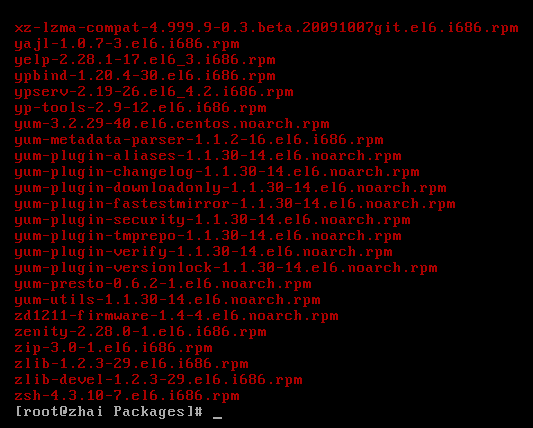The image size is (533, 428).
Task: Select the ypbind-1.20.4-30 package
Action: coord(145,76)
